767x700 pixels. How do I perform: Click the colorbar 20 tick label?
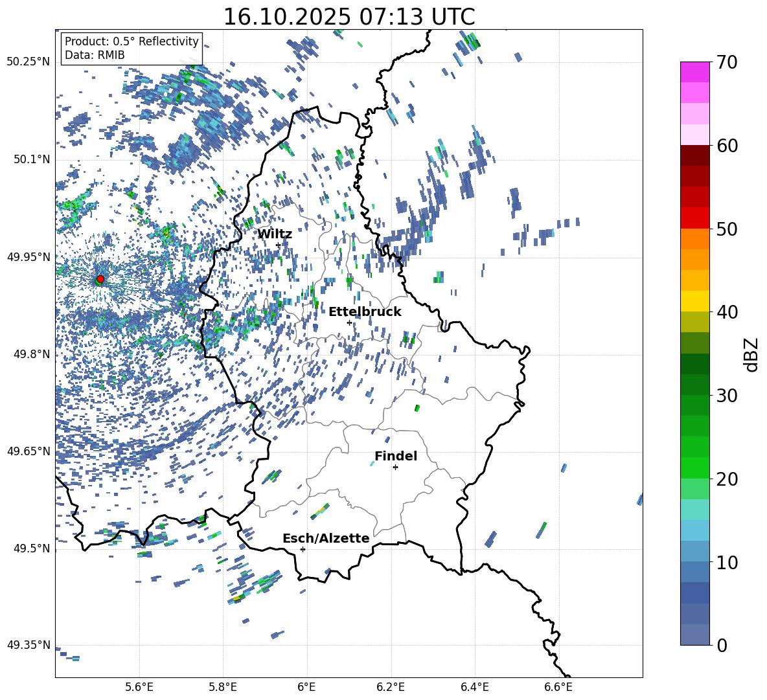point(726,479)
